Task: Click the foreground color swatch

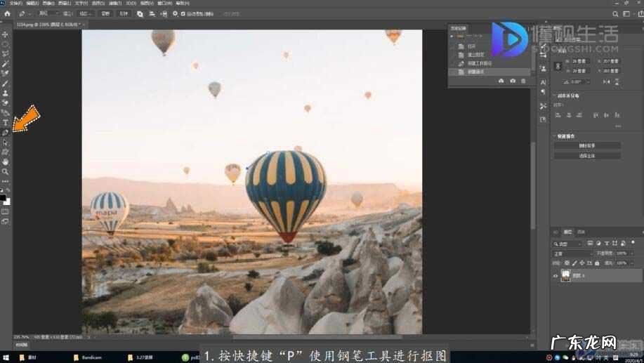Action: [4, 198]
